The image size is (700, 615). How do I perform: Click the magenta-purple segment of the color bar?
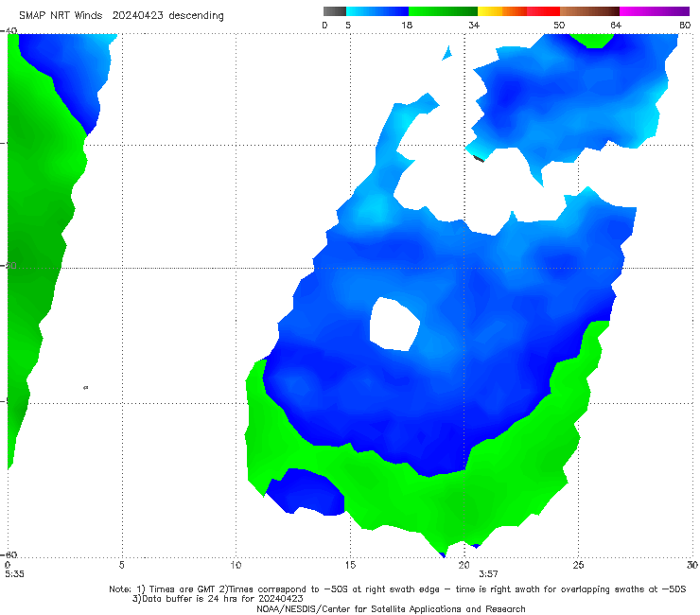[x=655, y=11]
